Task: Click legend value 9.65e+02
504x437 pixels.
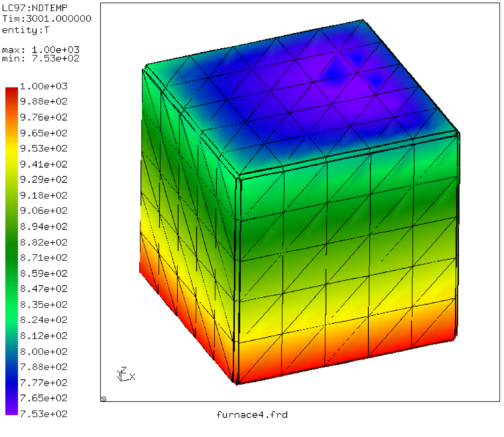Action: [44, 133]
